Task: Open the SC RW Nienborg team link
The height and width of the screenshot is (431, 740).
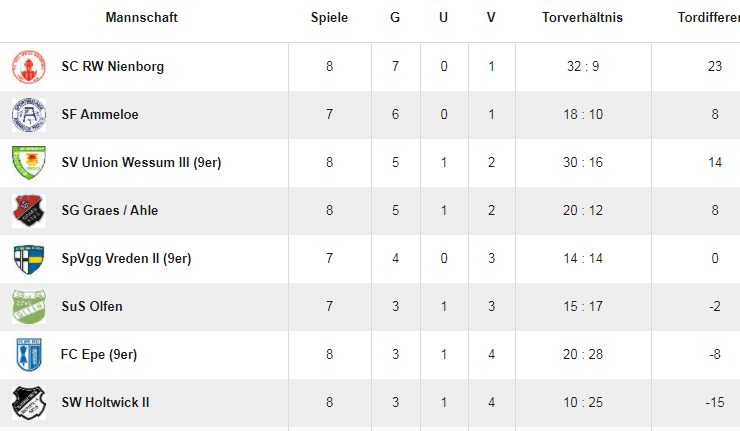Action: click(x=112, y=67)
